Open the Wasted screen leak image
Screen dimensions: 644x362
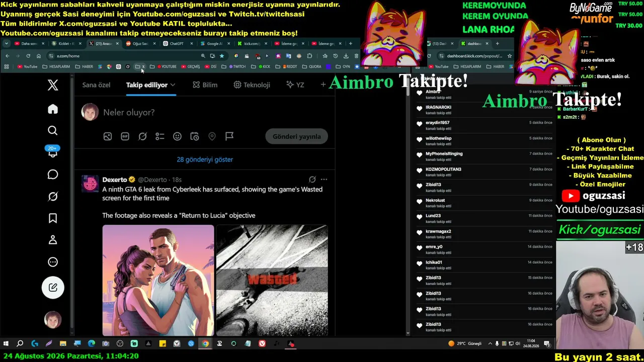pyautogui.click(x=272, y=280)
